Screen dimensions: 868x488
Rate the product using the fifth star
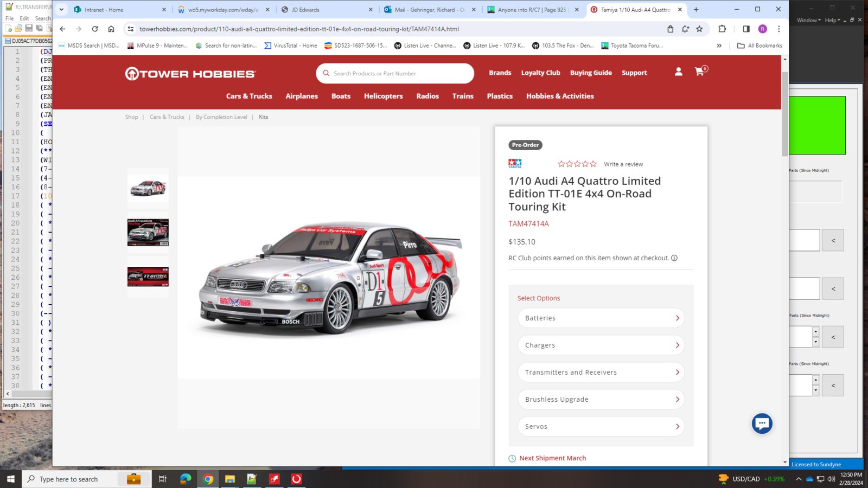click(593, 164)
